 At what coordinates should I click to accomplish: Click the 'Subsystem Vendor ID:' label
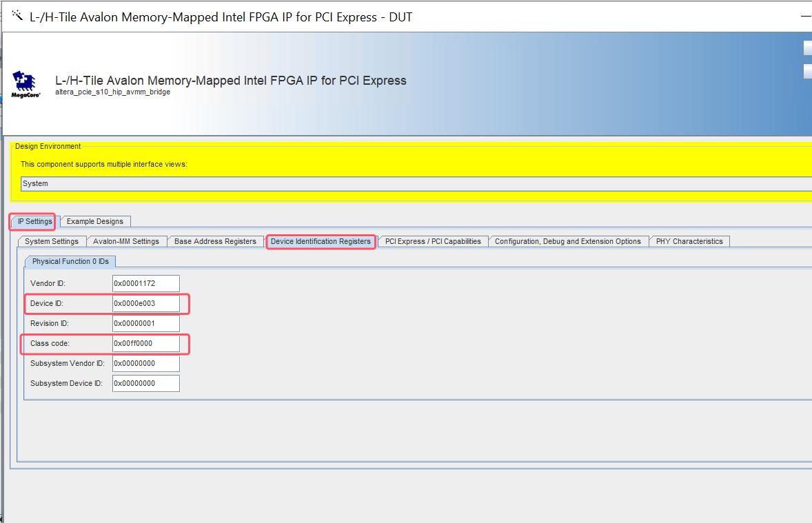[68, 364]
